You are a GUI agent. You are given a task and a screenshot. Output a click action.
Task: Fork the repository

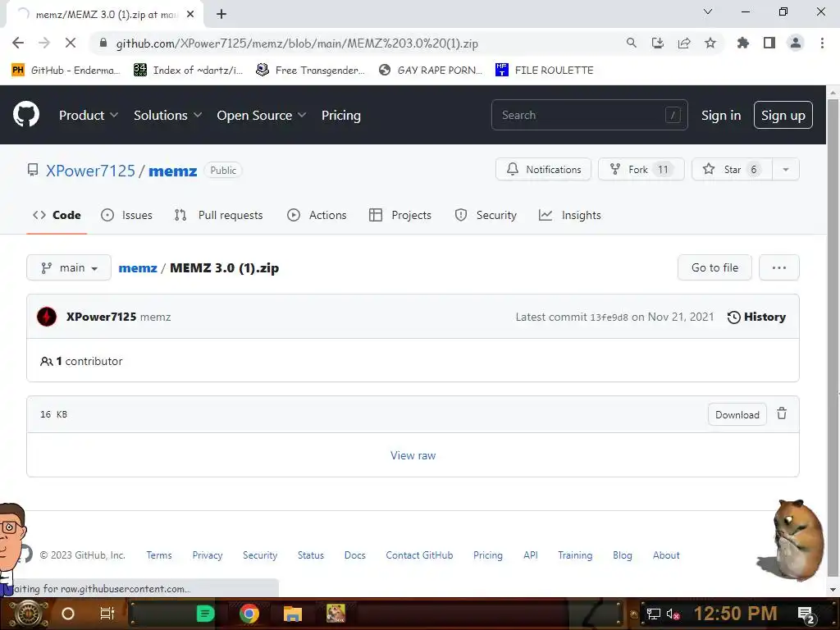pos(641,169)
